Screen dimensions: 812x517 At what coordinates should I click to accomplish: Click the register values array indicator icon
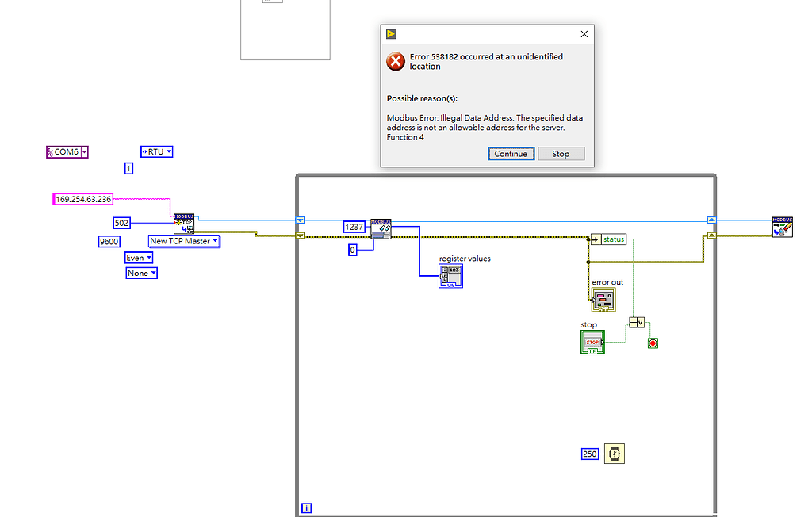click(x=450, y=276)
